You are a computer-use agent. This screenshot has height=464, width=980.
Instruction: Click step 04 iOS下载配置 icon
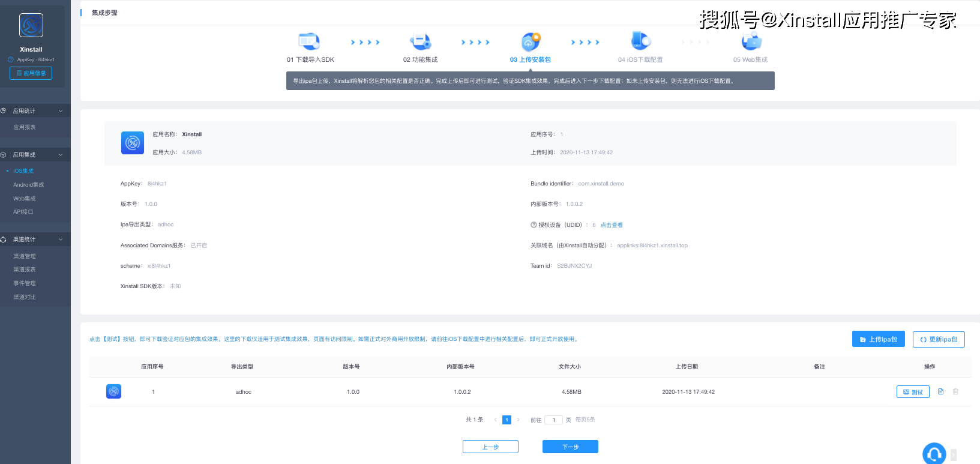640,41
